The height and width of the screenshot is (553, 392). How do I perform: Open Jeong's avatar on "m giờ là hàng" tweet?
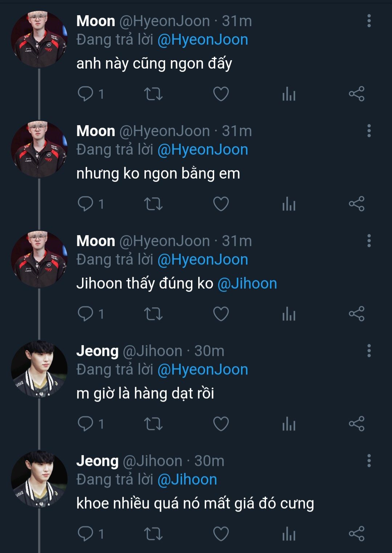click(x=39, y=369)
